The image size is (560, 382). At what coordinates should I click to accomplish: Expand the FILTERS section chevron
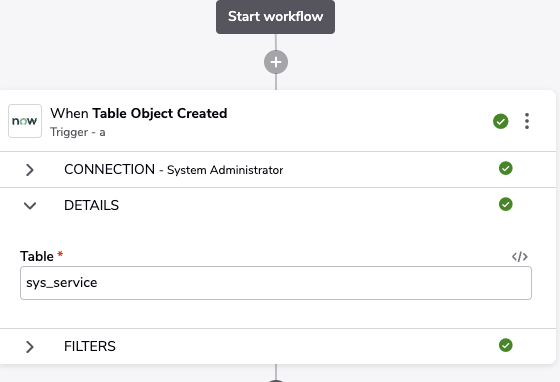(30, 347)
